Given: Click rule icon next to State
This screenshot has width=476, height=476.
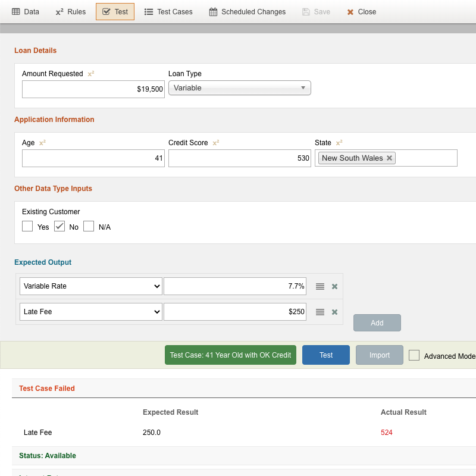Looking at the screenshot, I should pos(339,143).
